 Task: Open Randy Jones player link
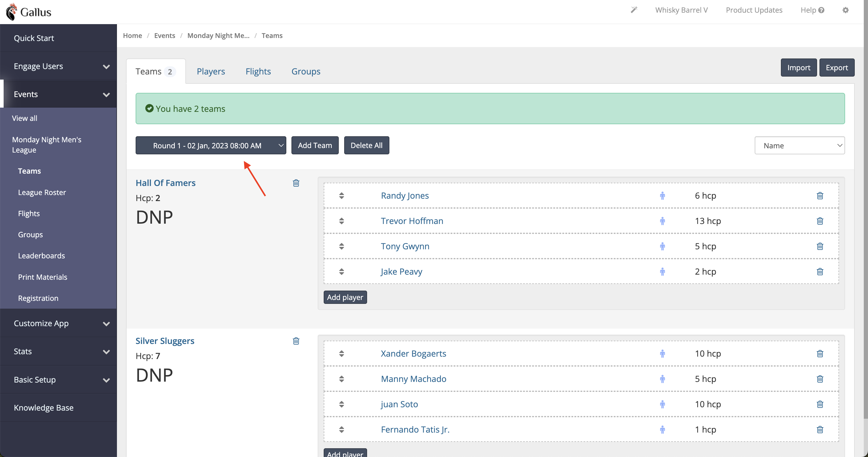pos(405,195)
